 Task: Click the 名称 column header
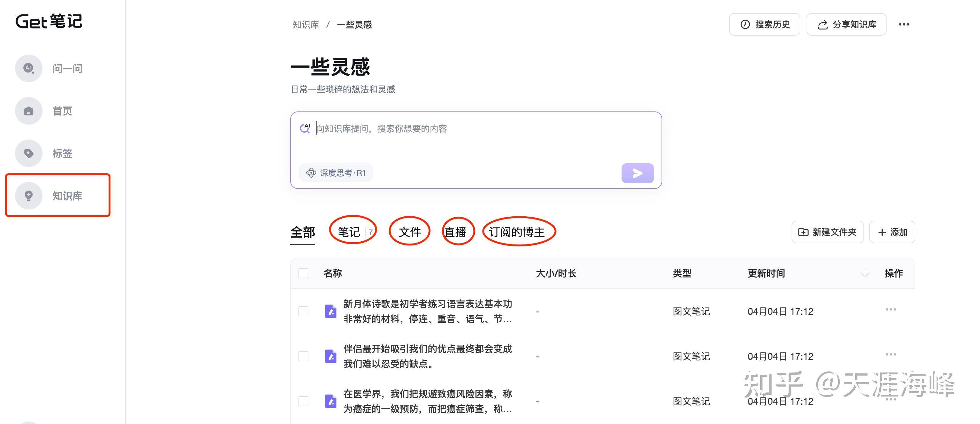[x=333, y=273]
